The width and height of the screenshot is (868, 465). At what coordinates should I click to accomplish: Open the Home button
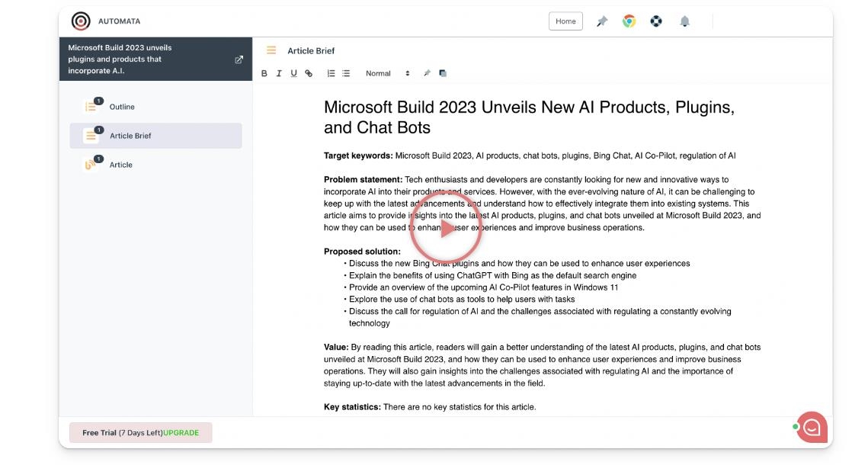[x=565, y=21]
